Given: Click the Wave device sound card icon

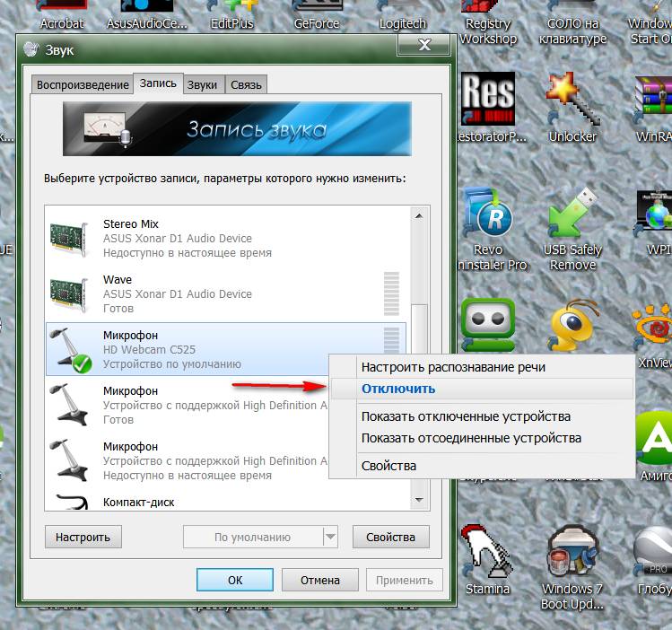Looking at the screenshot, I should pyautogui.click(x=69, y=295).
